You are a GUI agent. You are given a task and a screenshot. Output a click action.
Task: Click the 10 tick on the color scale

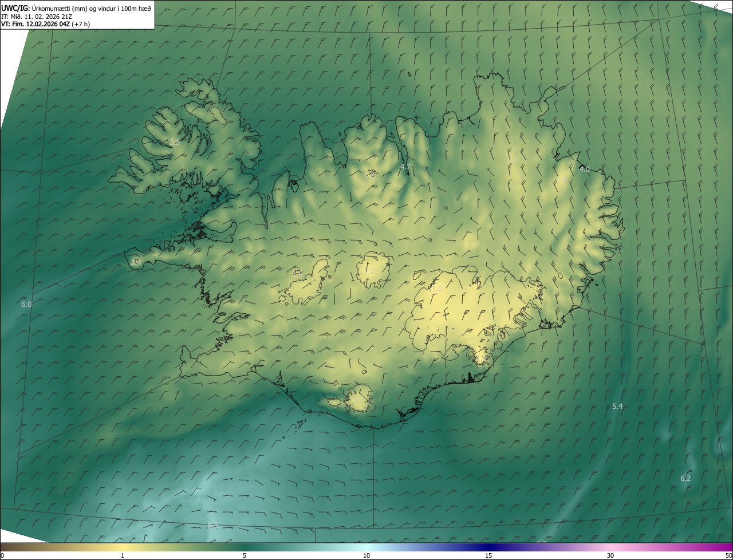pyautogui.click(x=366, y=555)
